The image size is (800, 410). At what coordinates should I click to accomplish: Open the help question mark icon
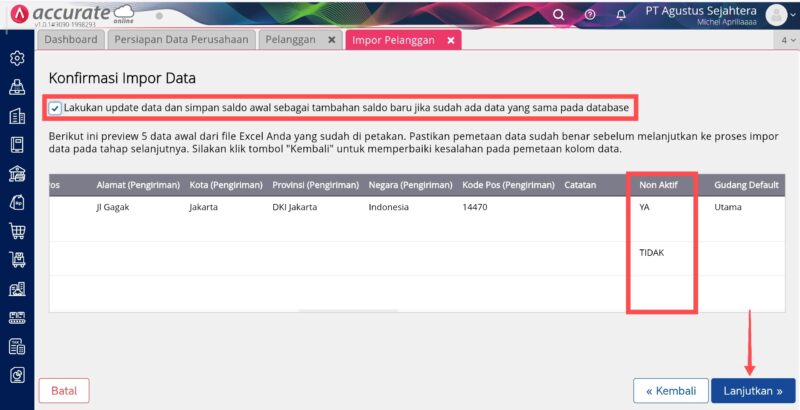coord(590,15)
